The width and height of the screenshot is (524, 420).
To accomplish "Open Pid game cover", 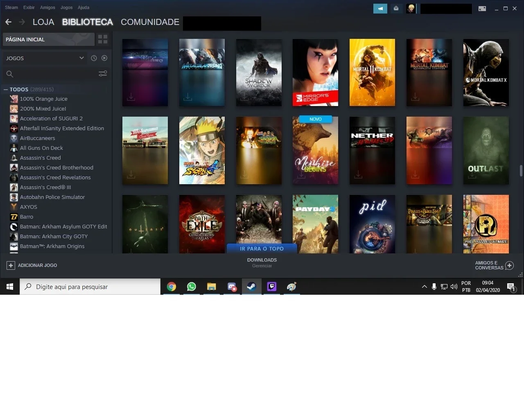I will (x=372, y=224).
